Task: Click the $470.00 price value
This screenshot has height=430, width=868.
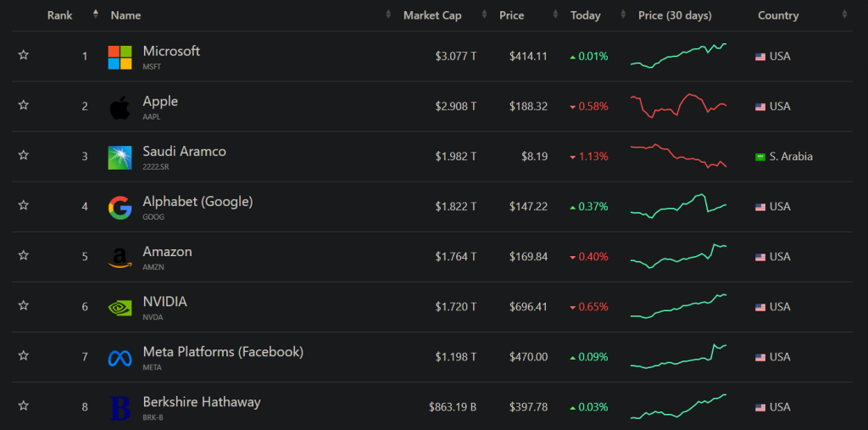Action: coord(529,357)
